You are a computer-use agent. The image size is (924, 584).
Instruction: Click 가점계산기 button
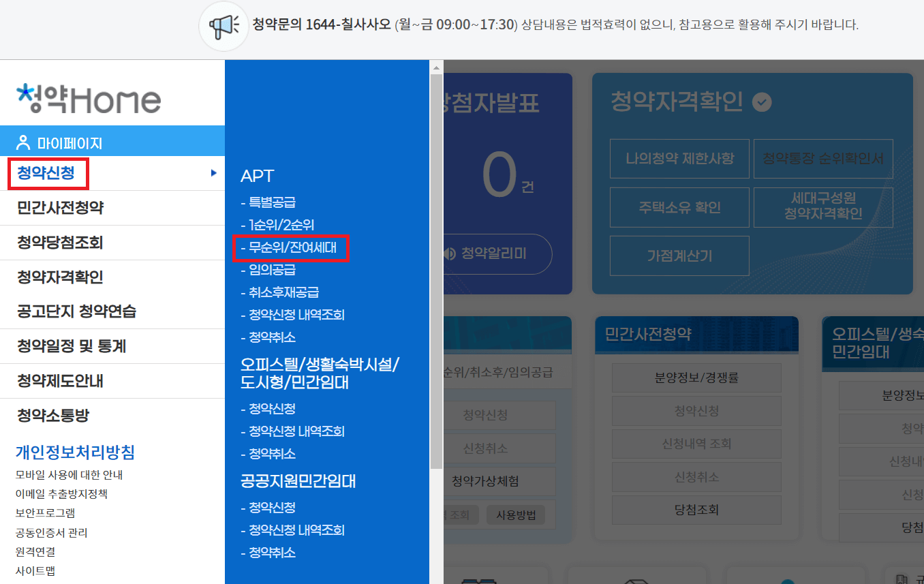coord(679,256)
